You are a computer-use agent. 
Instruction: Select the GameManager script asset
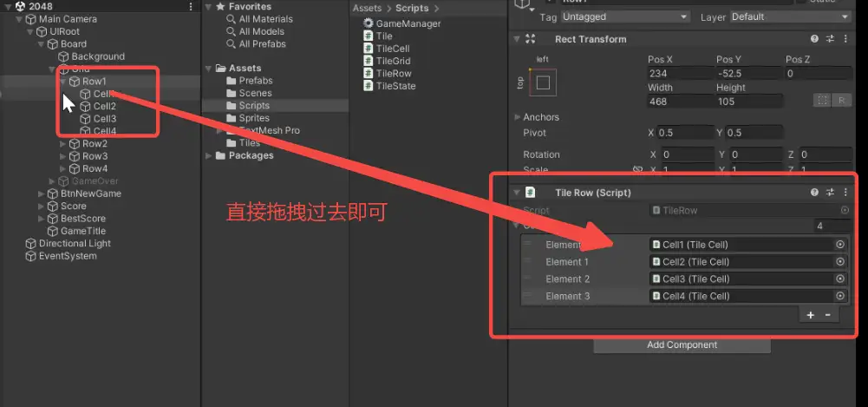click(x=408, y=23)
